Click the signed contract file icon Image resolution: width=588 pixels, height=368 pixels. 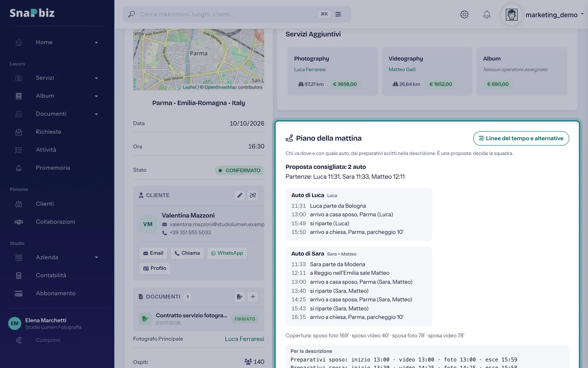145,319
